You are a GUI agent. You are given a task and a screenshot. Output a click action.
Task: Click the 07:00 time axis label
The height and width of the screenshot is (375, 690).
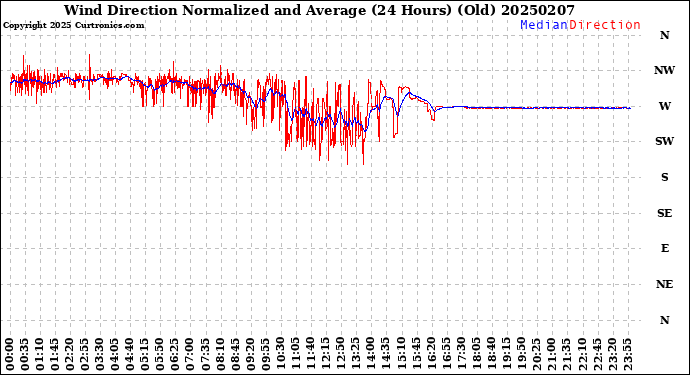coord(190,355)
